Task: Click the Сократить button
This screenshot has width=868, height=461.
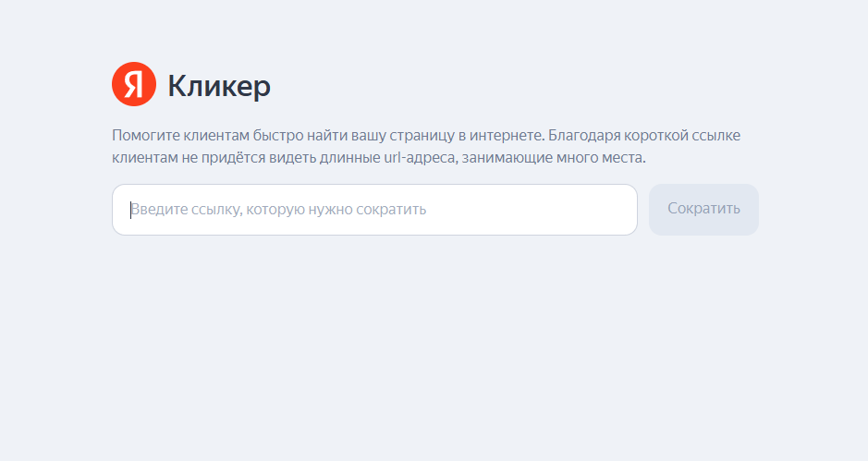Action: 703,209
